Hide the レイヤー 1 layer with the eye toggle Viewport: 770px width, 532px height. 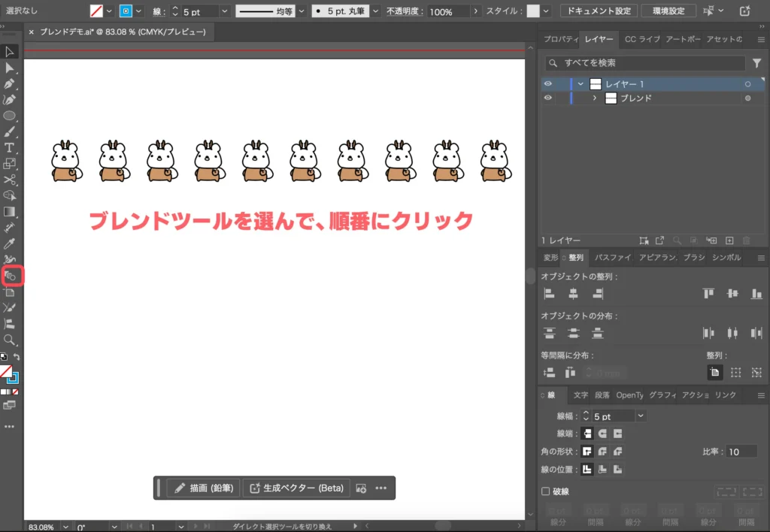(x=548, y=84)
